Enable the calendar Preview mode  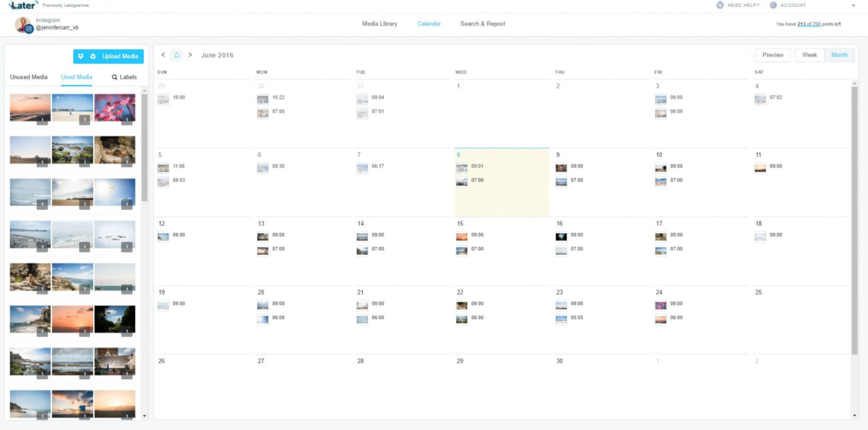pyautogui.click(x=773, y=55)
